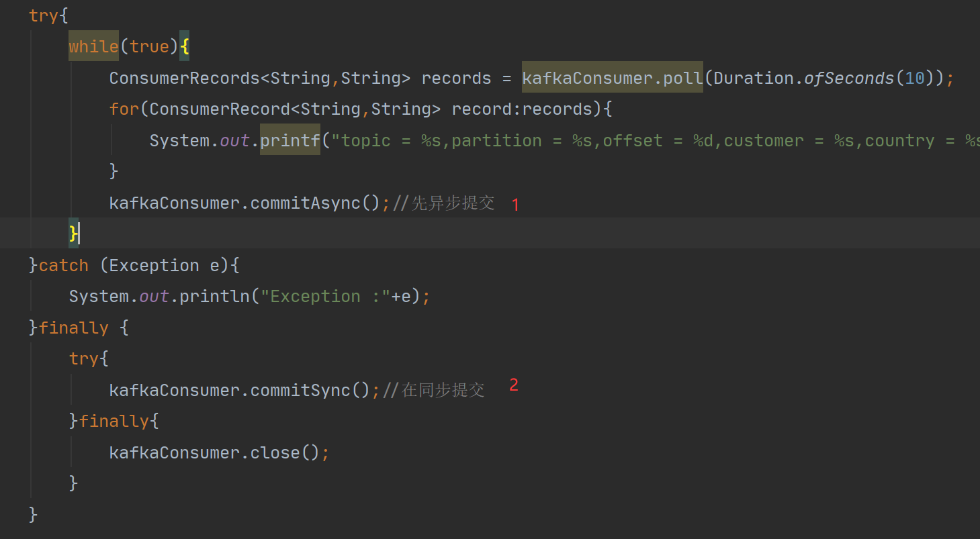This screenshot has height=539, width=980.
Task: Click the "try" keyword above commitSync
Action: click(84, 358)
